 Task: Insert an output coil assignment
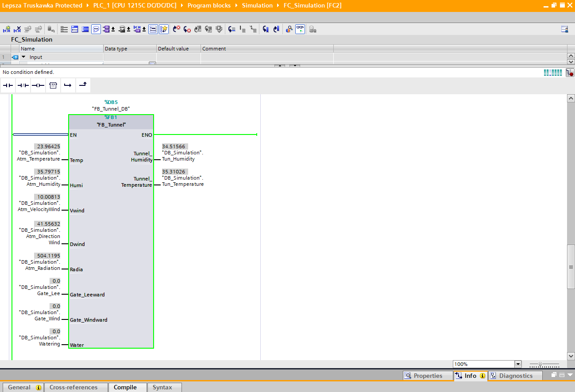[x=38, y=85]
